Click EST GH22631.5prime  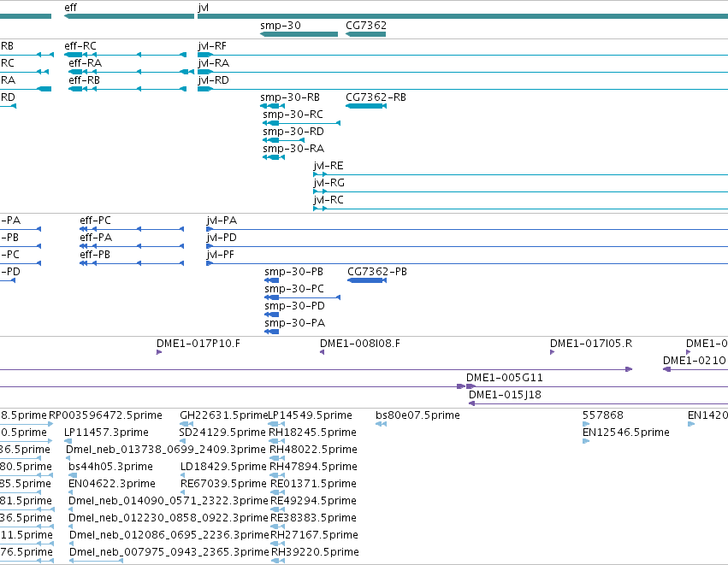[x=186, y=424]
